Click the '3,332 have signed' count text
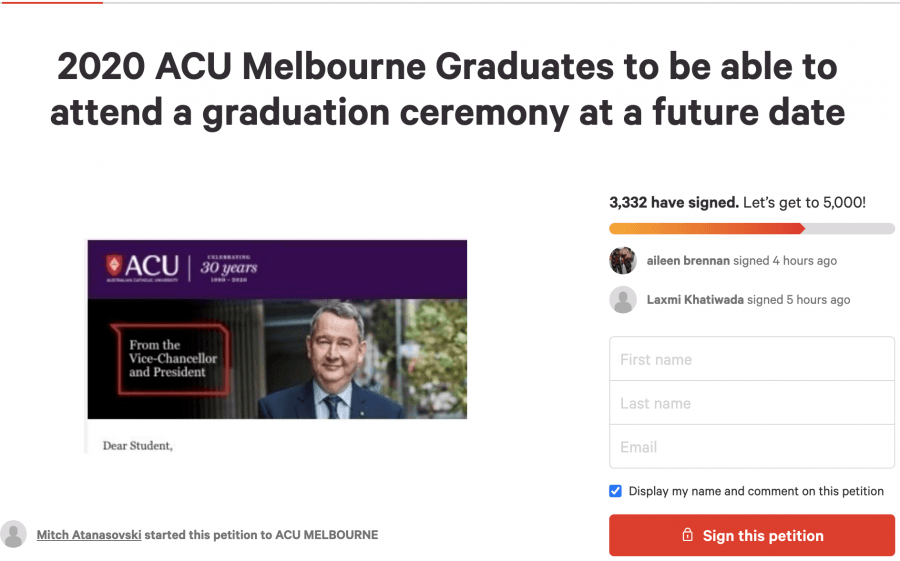 [674, 203]
